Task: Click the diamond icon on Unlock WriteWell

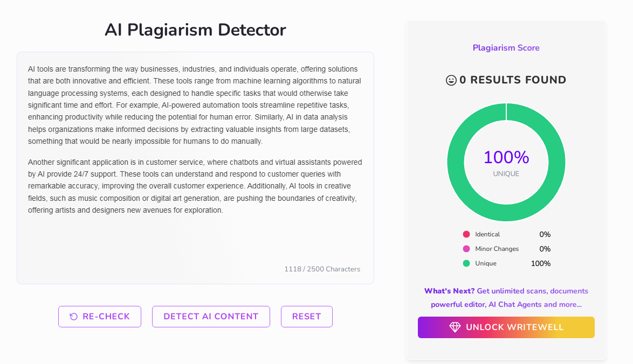Action: (455, 327)
